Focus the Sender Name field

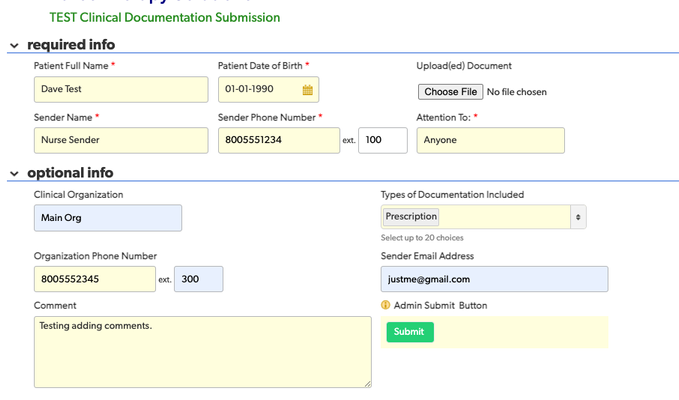coord(121,140)
